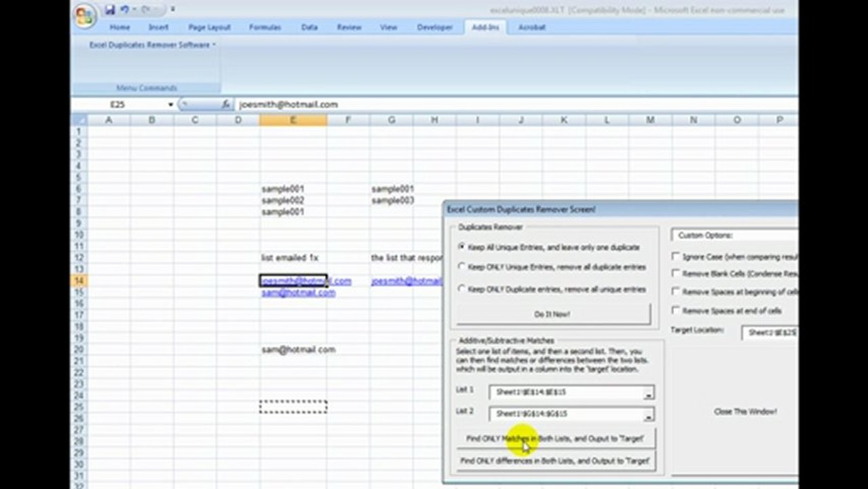Click the dialog title bar 'Excel Custom Duplicates Remover Screen!'
The width and height of the screenshot is (868, 489).
pyautogui.click(x=621, y=209)
